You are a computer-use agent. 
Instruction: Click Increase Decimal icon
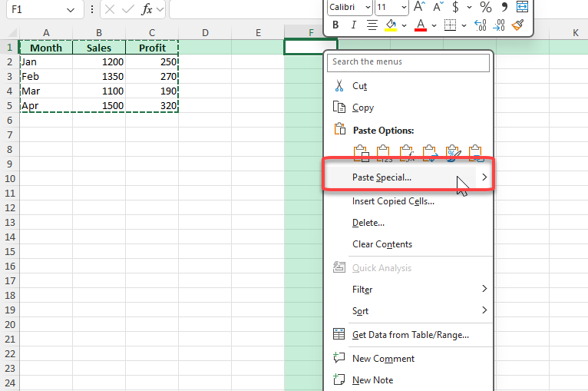coord(481,25)
